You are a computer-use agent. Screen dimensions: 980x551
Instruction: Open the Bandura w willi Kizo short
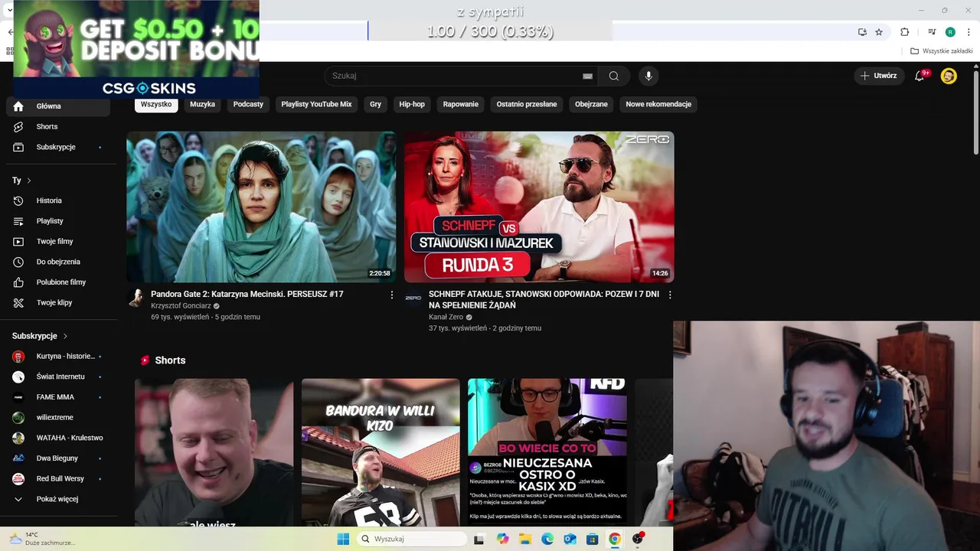coord(381,452)
